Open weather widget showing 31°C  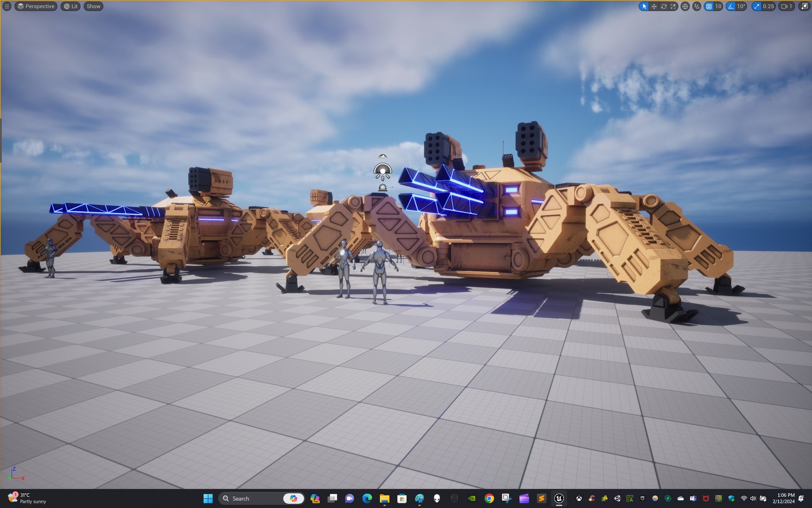click(27, 498)
